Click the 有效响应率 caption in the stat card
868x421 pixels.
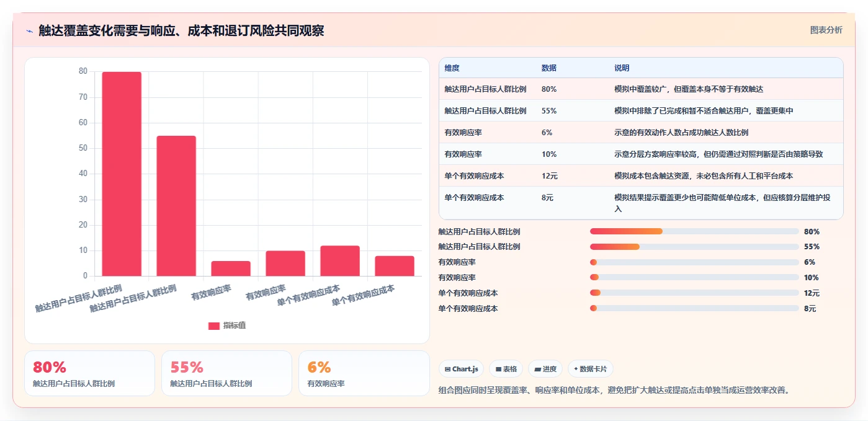pyautogui.click(x=326, y=384)
